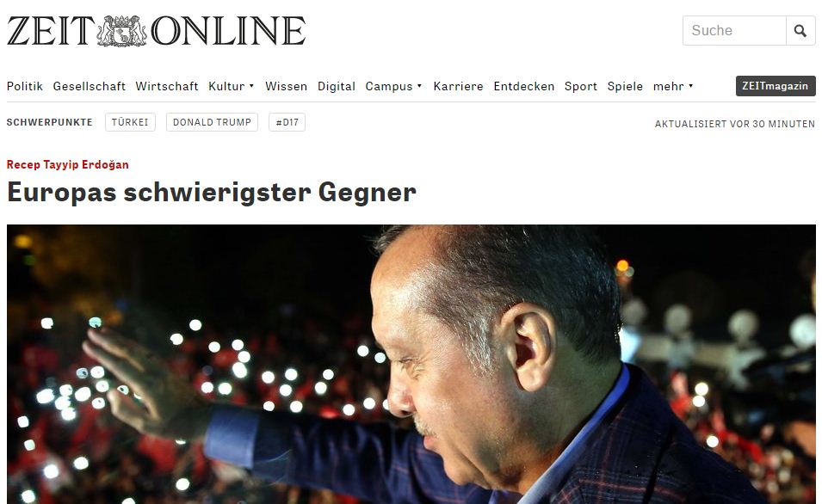The height and width of the screenshot is (504, 822).
Task: Open the Spiele section
Action: (625, 86)
